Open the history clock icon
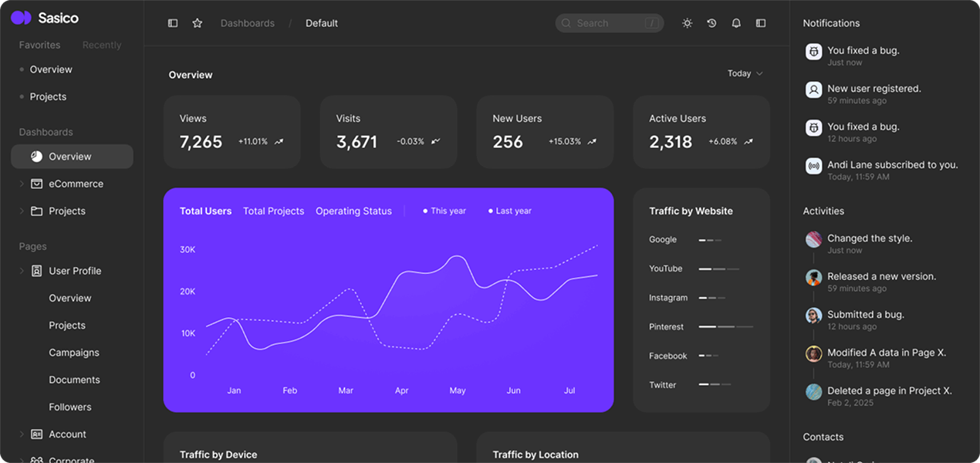 point(711,23)
